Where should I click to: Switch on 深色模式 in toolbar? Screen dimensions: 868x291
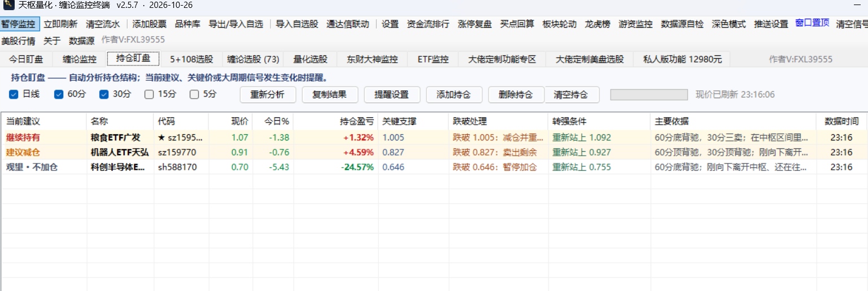tap(729, 24)
